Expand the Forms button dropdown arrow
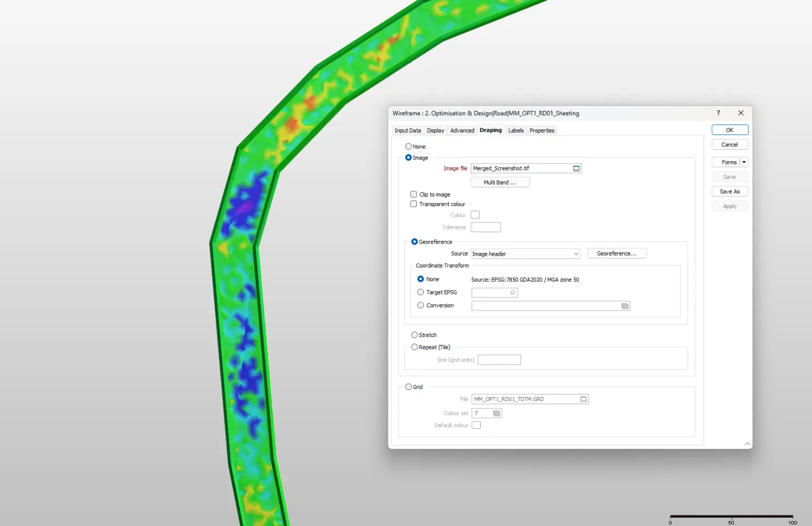 (x=744, y=162)
